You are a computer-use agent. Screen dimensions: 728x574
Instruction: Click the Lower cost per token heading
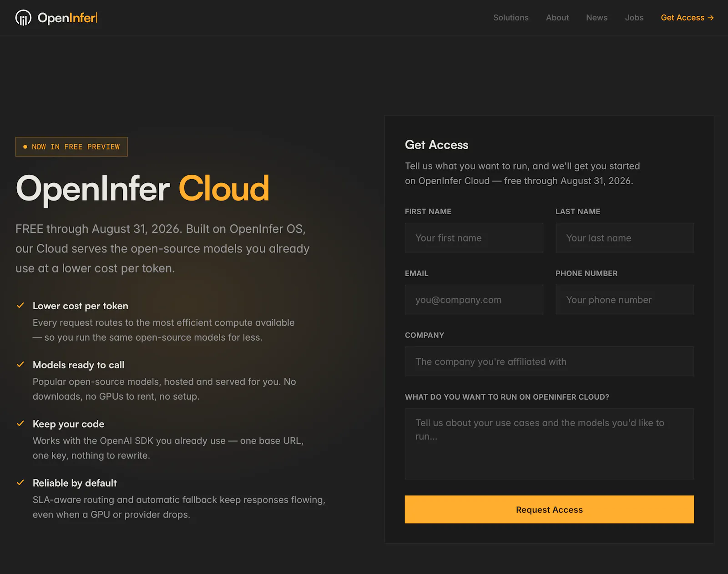81,306
